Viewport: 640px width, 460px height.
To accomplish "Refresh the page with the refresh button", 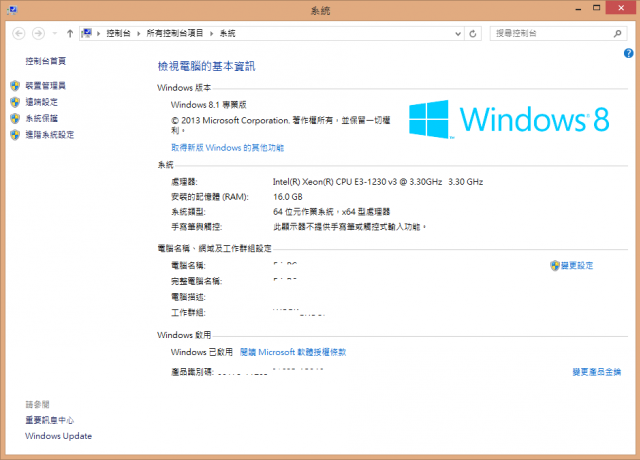I will click(x=473, y=33).
